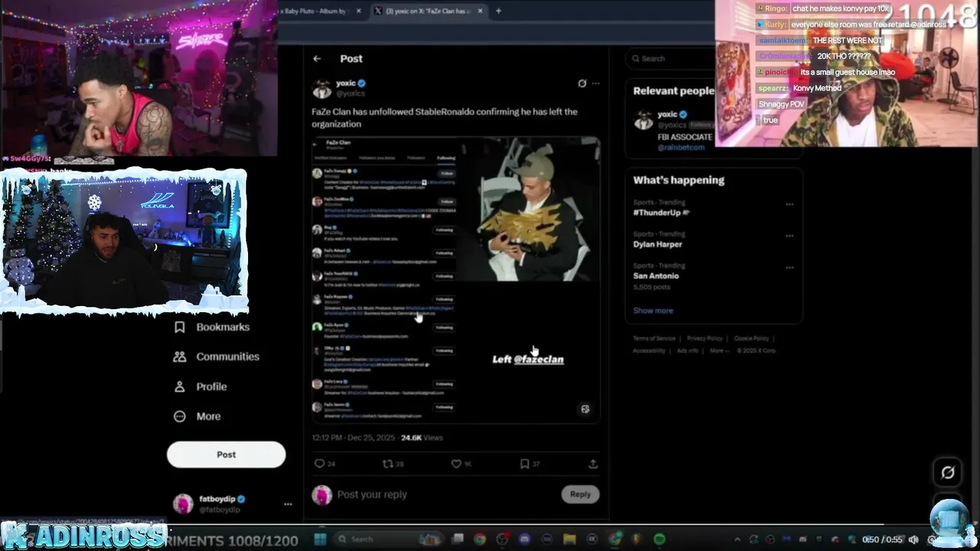980x551 pixels.
Task: Open the three-dot menu on yoxic's post
Action: [596, 83]
